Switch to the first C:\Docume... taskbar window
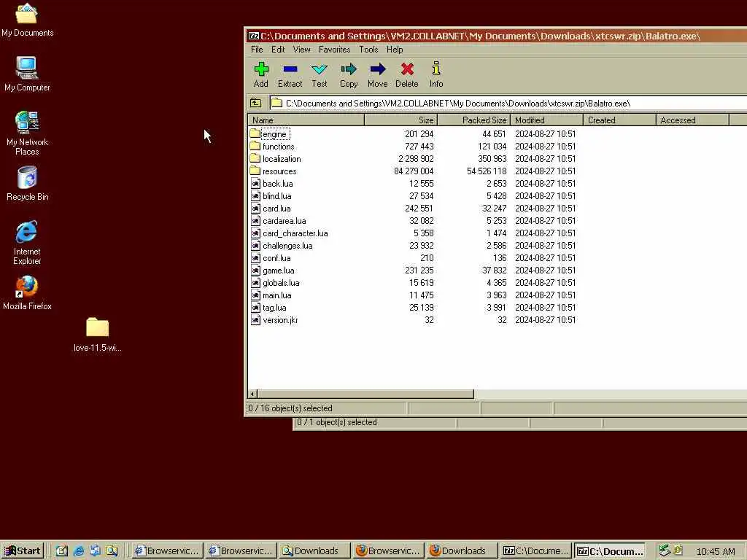 pos(535,551)
